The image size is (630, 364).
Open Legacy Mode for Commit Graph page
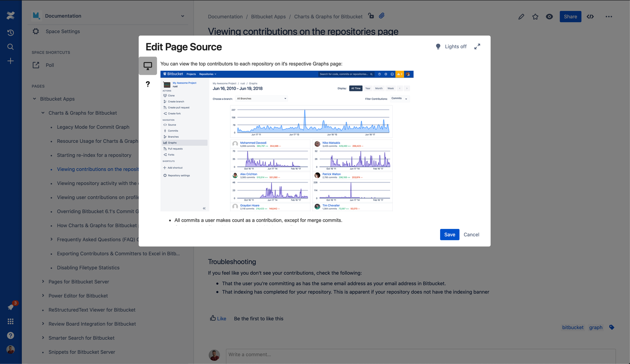(x=93, y=127)
